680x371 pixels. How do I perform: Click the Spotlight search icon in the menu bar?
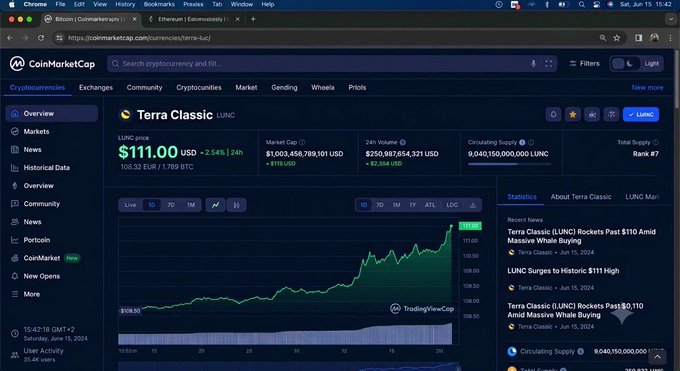[582, 4]
